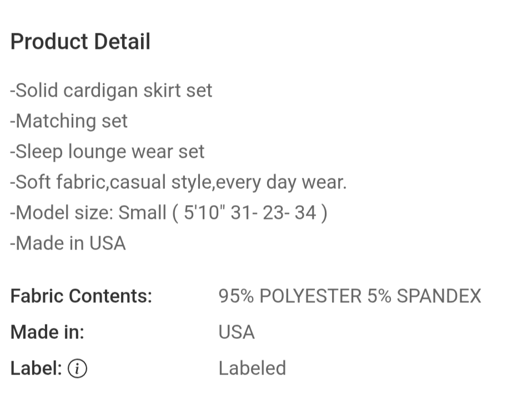Click the Matching set text line
This screenshot has height=409, width=532.
pyautogui.click(x=69, y=121)
